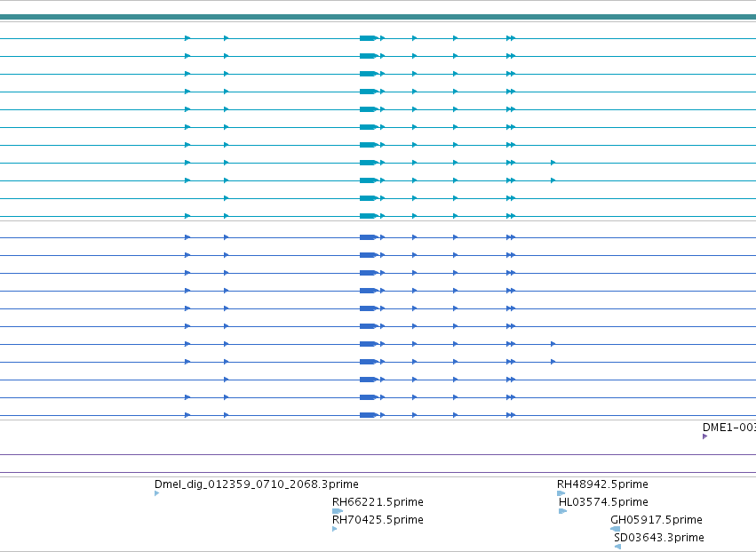756x552 pixels.
Task: Click the HL03574.5prime label
Action: (x=603, y=502)
